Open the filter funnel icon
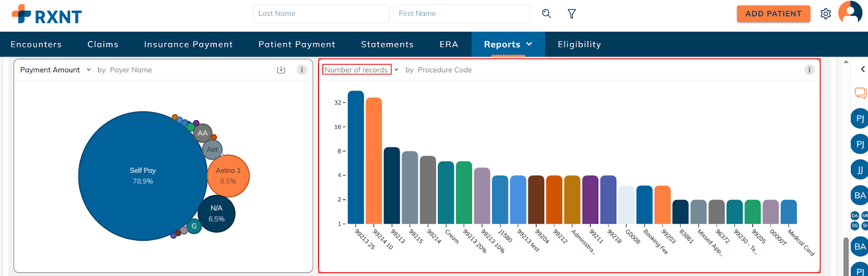 572,14
